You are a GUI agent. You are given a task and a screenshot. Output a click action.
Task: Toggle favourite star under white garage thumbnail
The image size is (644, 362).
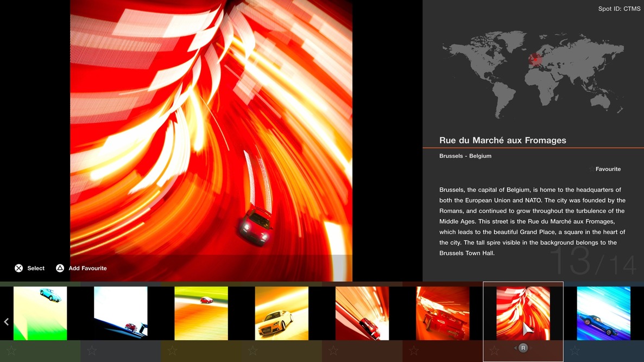point(92,351)
